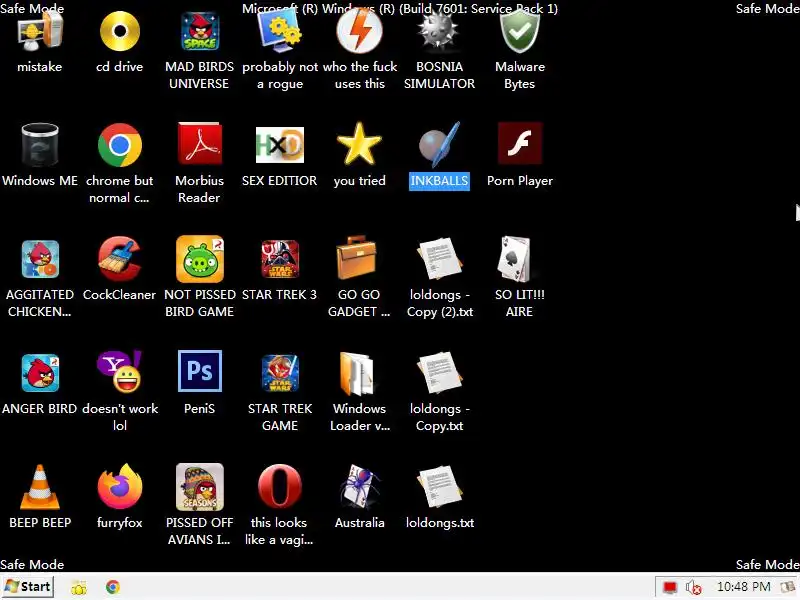800x600 pixels.
Task: Select the red Opera 'O' desktop icon
Action: click(x=280, y=487)
